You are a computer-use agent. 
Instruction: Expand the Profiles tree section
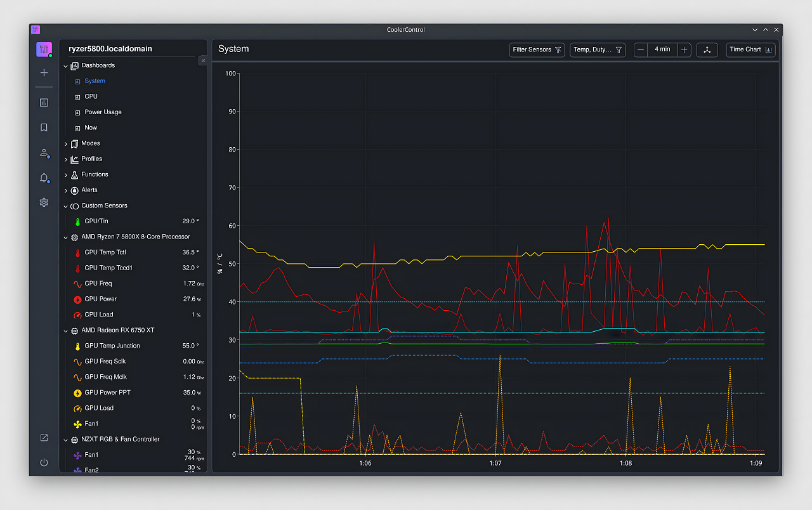(66, 159)
